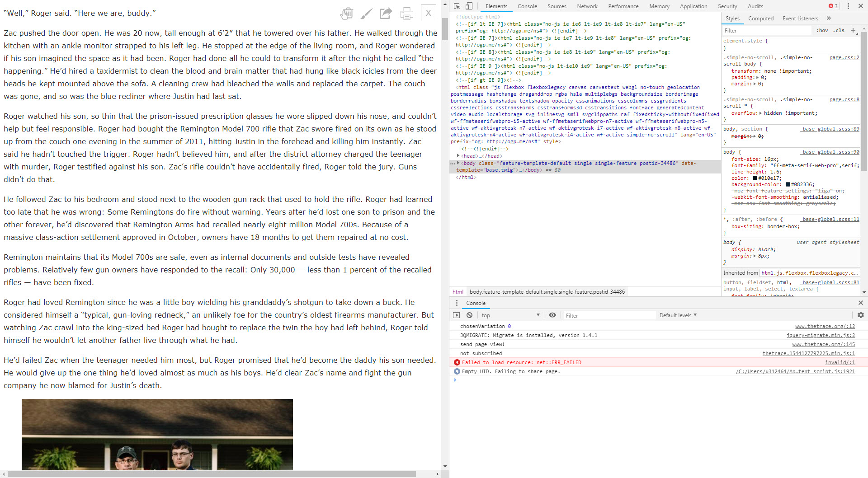Open the console drawer three-dot menu
Viewport: 868px width, 478px height.
(457, 303)
